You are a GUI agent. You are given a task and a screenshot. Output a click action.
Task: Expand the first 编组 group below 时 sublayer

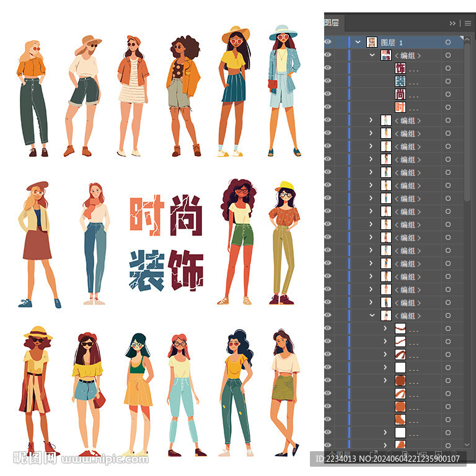(372, 120)
